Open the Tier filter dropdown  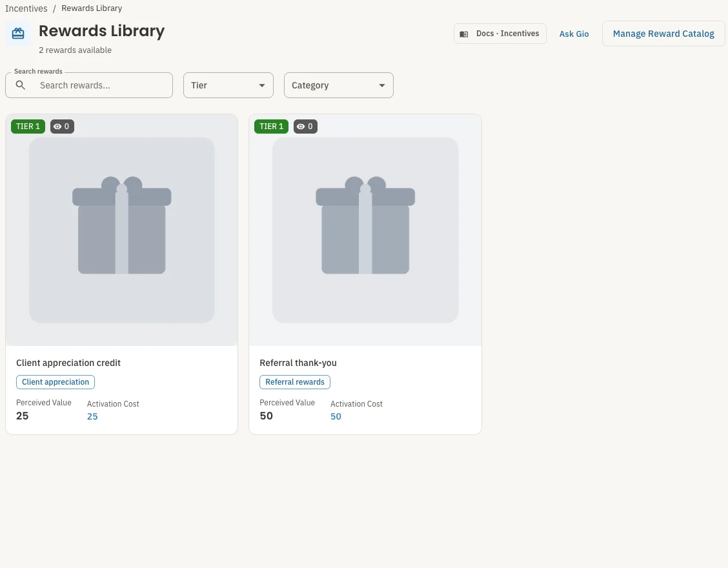228,85
